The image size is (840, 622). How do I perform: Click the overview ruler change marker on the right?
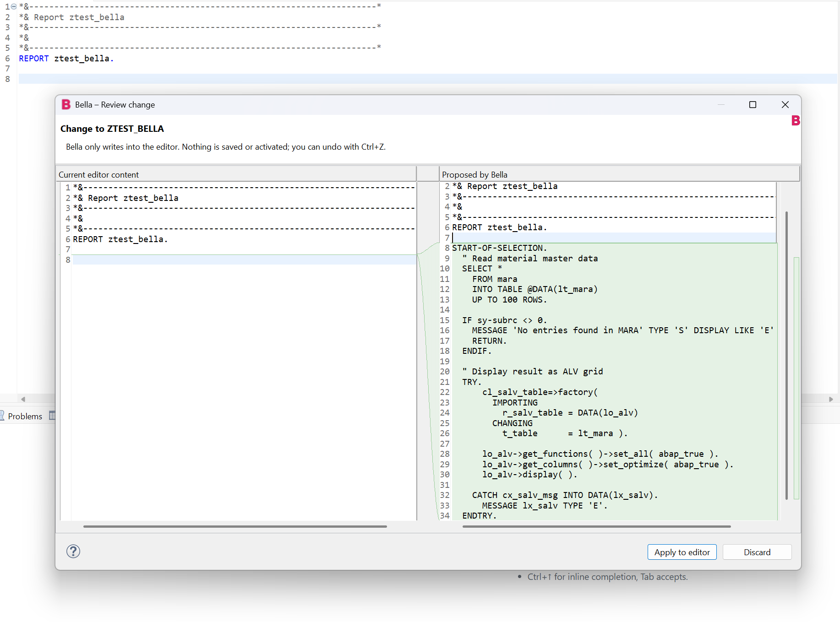(x=796, y=378)
